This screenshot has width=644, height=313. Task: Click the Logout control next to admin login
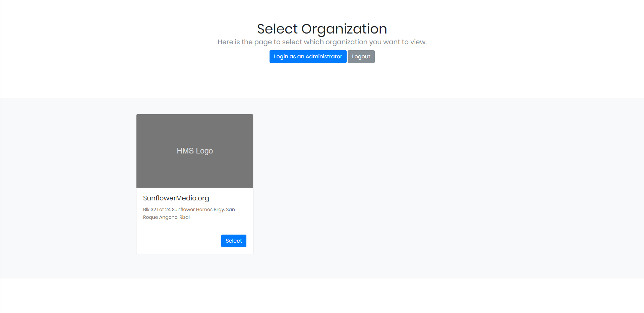(x=361, y=57)
